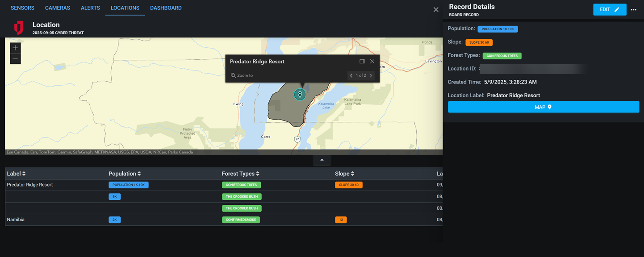Click the magnifier Zoom to icon in popup

point(233,75)
